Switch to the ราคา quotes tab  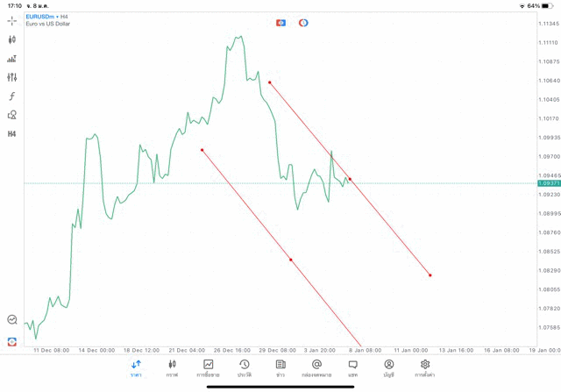tap(136, 368)
